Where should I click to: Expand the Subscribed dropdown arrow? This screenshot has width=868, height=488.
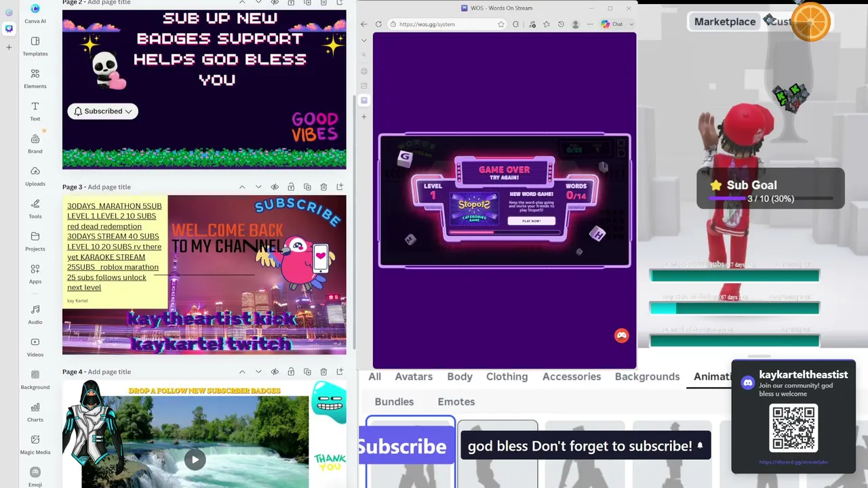(x=128, y=111)
